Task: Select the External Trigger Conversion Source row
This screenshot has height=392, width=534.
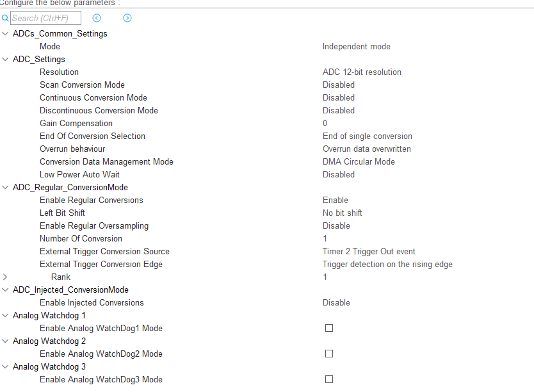Action: click(104, 251)
